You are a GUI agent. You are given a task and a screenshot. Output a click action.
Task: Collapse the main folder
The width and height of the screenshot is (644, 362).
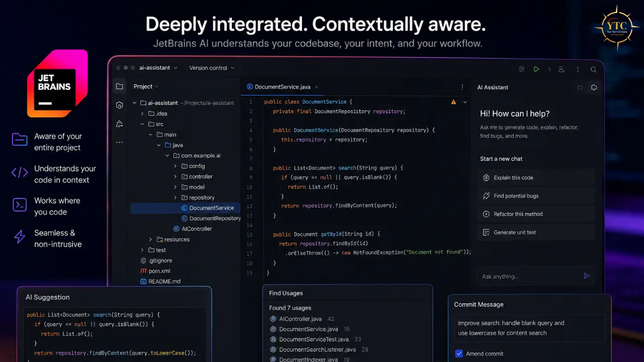click(x=151, y=135)
